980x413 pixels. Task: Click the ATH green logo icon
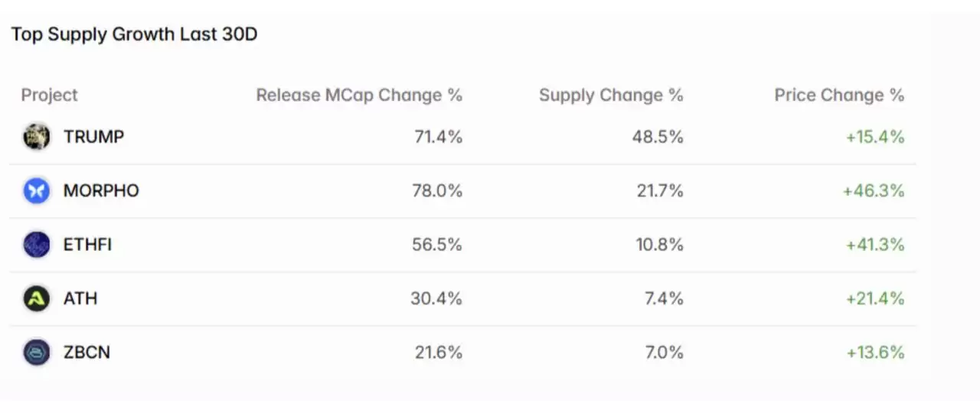point(36,298)
